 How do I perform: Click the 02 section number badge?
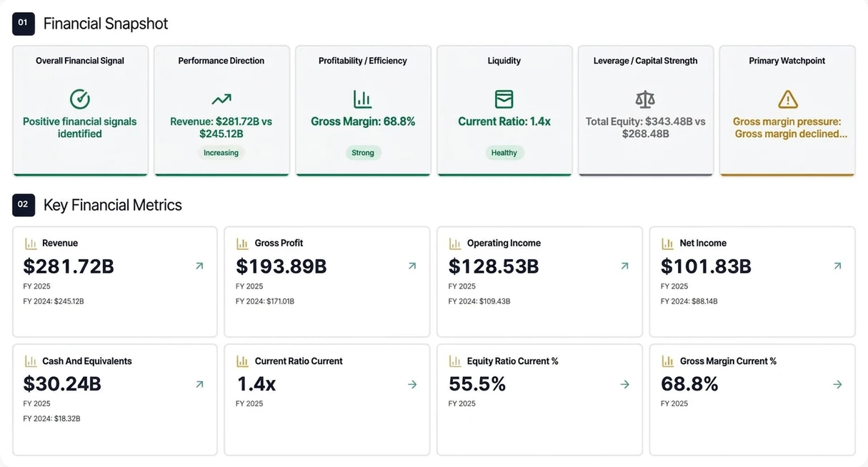24,205
